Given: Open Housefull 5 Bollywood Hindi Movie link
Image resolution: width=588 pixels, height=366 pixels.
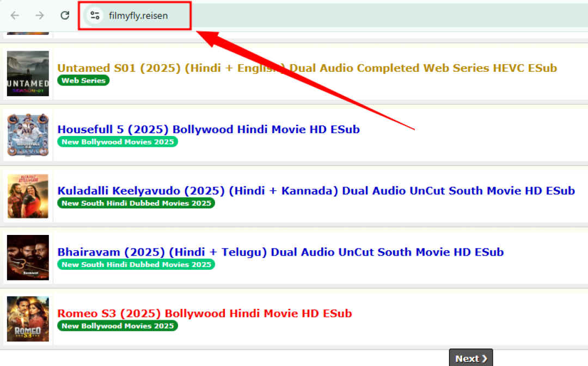Looking at the screenshot, I should coord(208,129).
